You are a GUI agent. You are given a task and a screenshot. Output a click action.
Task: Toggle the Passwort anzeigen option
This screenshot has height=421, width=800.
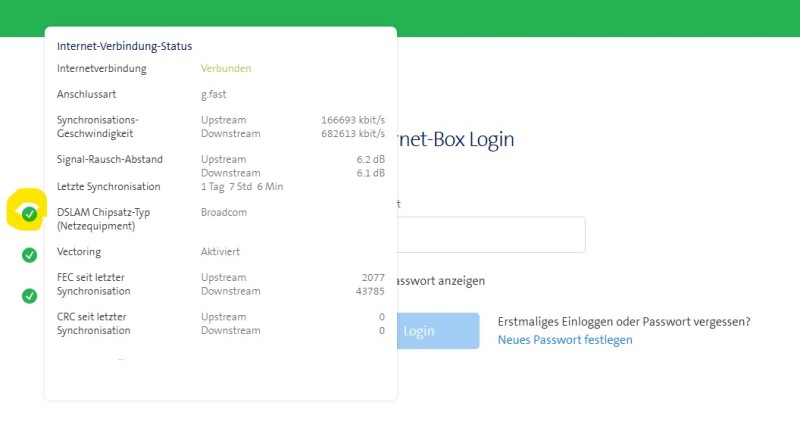coord(441,281)
